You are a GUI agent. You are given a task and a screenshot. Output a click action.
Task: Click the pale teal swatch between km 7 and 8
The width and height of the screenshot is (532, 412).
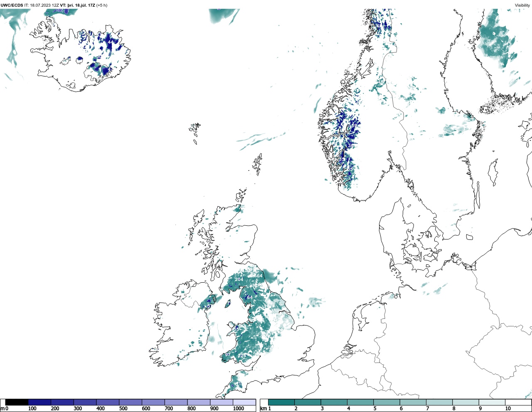tap(439, 402)
